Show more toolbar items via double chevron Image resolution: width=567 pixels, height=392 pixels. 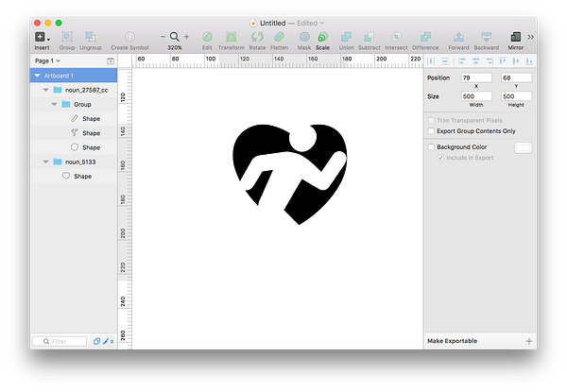pos(530,37)
